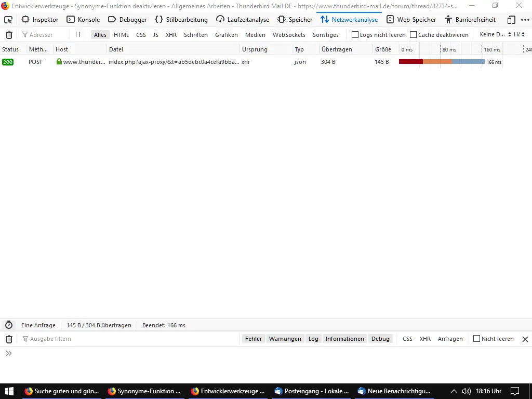Toggle the Fehler console filter
The width and height of the screenshot is (532, 399).
[254, 339]
